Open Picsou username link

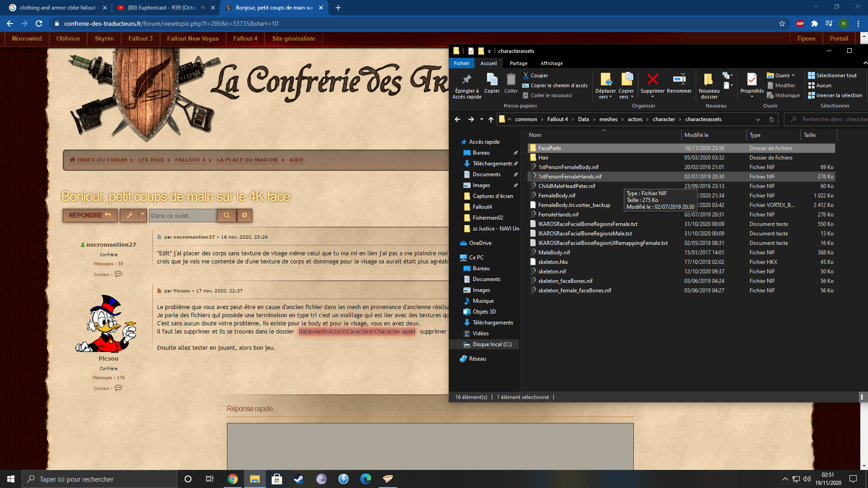tap(108, 359)
